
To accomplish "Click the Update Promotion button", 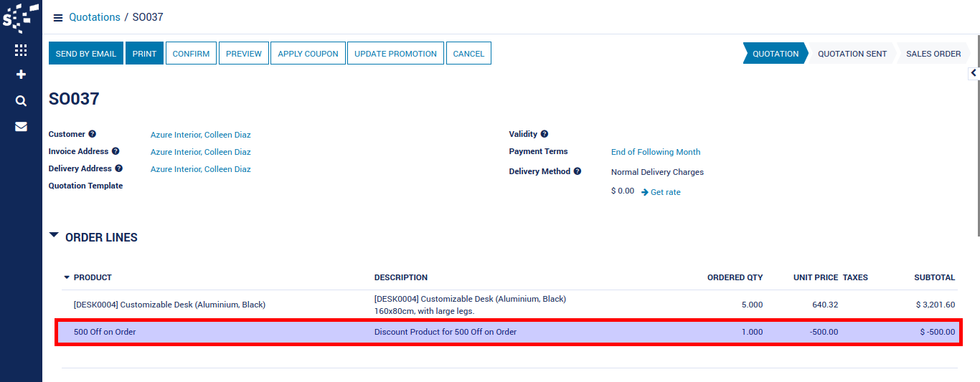I will point(395,54).
